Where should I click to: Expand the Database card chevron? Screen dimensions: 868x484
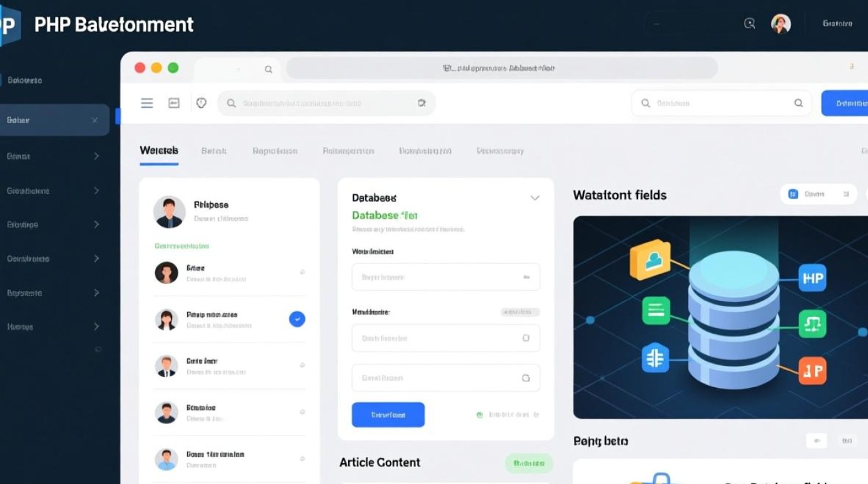pos(535,198)
